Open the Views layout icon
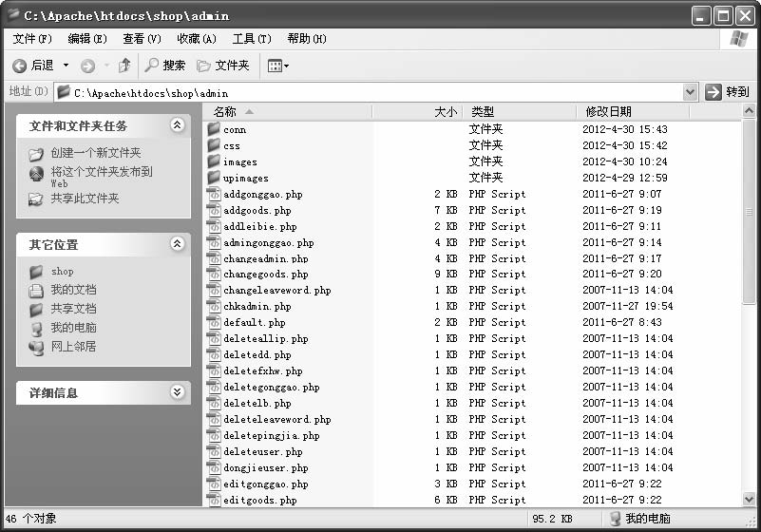 pyautogui.click(x=275, y=66)
